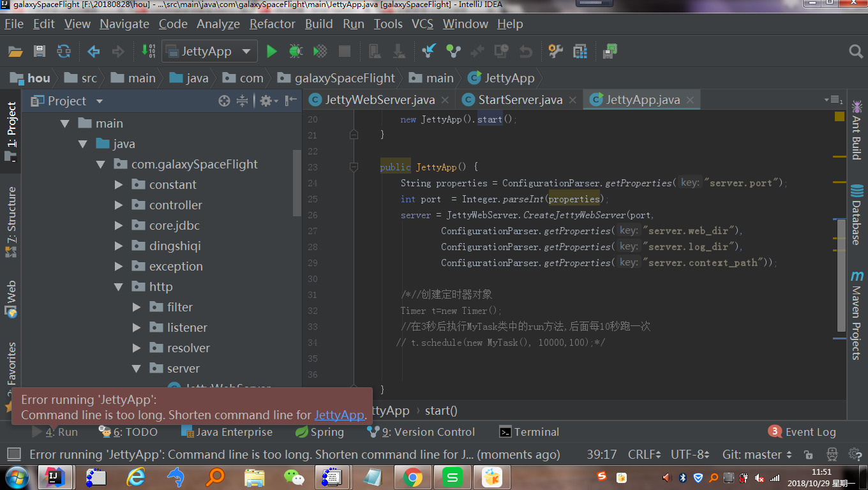Open the Refactor menu
The height and width of the screenshot is (490, 868).
pyautogui.click(x=273, y=24)
